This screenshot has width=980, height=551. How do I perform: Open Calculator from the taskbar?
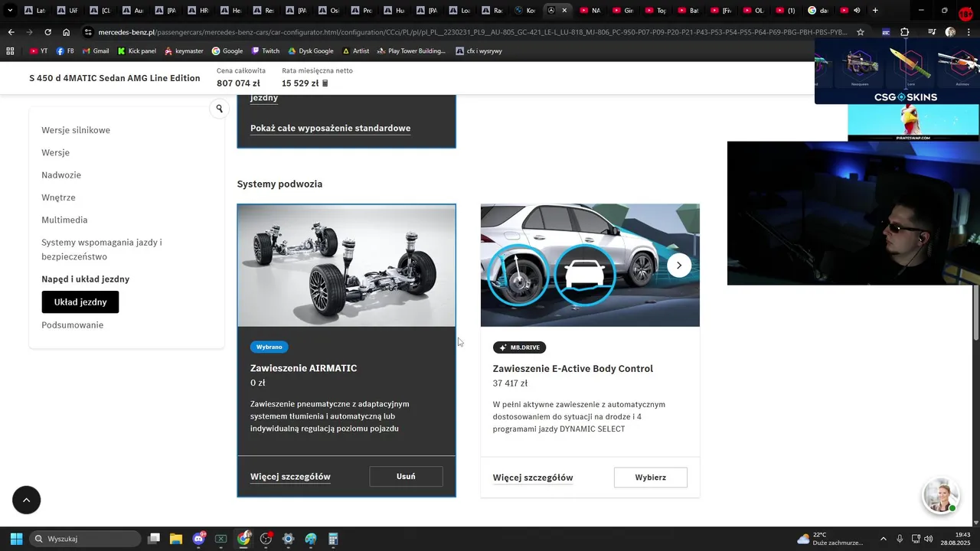333,539
